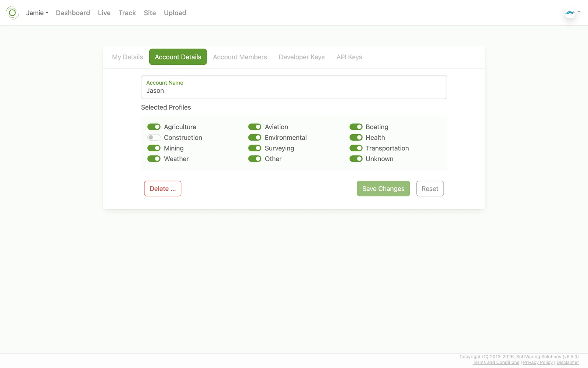Switch to the Account Members tab
This screenshot has height=368, width=588.
pyautogui.click(x=240, y=57)
